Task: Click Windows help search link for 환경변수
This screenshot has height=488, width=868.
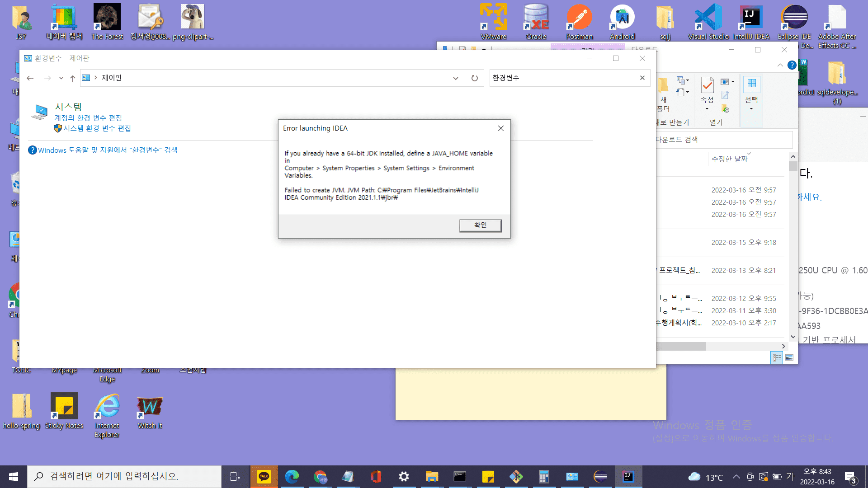Action: click(107, 150)
